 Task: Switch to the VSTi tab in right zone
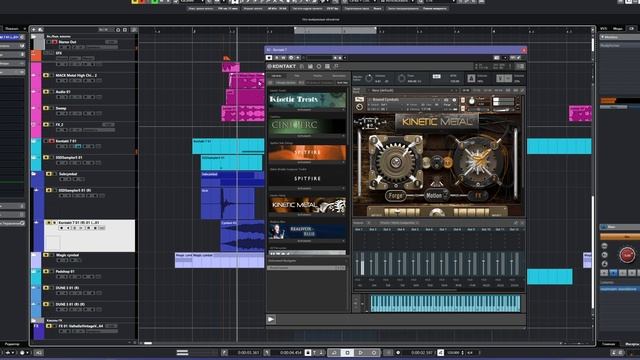tap(604, 29)
